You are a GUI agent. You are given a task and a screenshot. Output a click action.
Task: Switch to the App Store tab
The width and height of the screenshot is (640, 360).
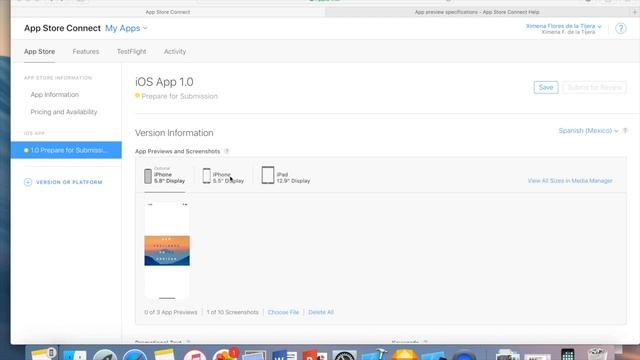[39, 51]
